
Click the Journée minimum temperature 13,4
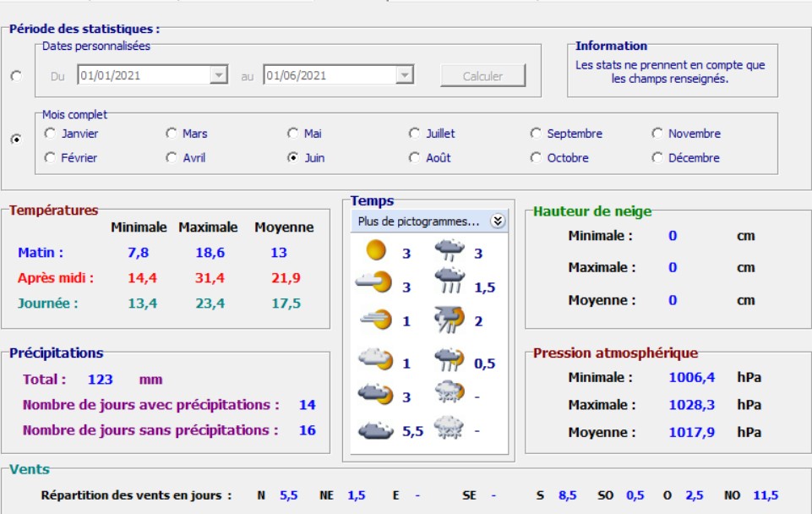(142, 303)
